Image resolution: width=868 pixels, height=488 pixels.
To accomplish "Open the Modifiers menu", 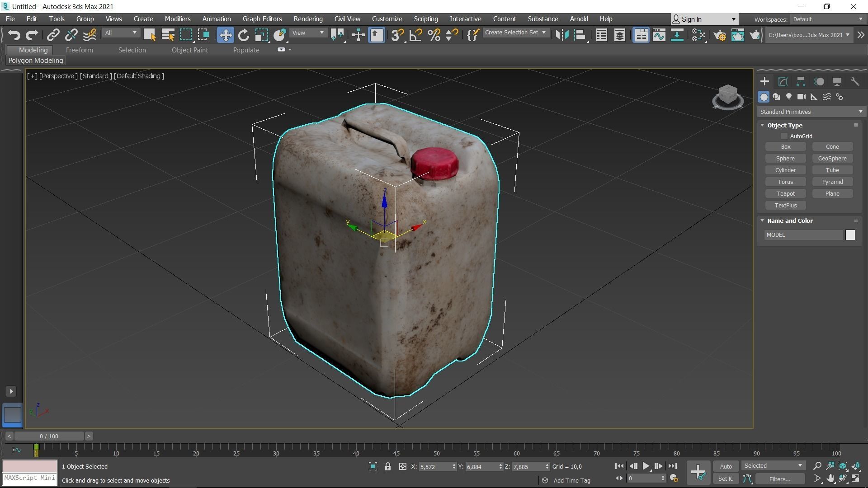I will click(177, 19).
